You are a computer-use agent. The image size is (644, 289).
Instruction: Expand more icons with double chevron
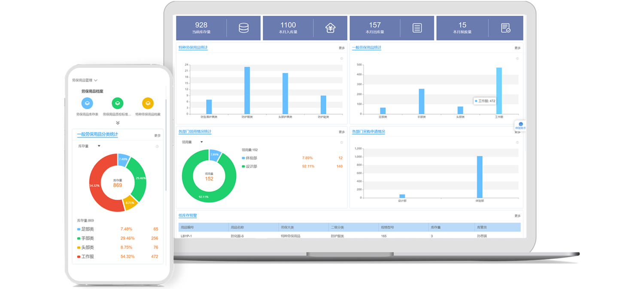(118, 123)
